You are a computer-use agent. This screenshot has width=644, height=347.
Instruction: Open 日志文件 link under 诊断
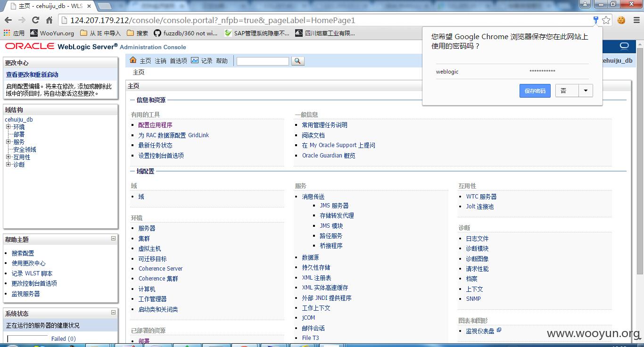(477, 239)
